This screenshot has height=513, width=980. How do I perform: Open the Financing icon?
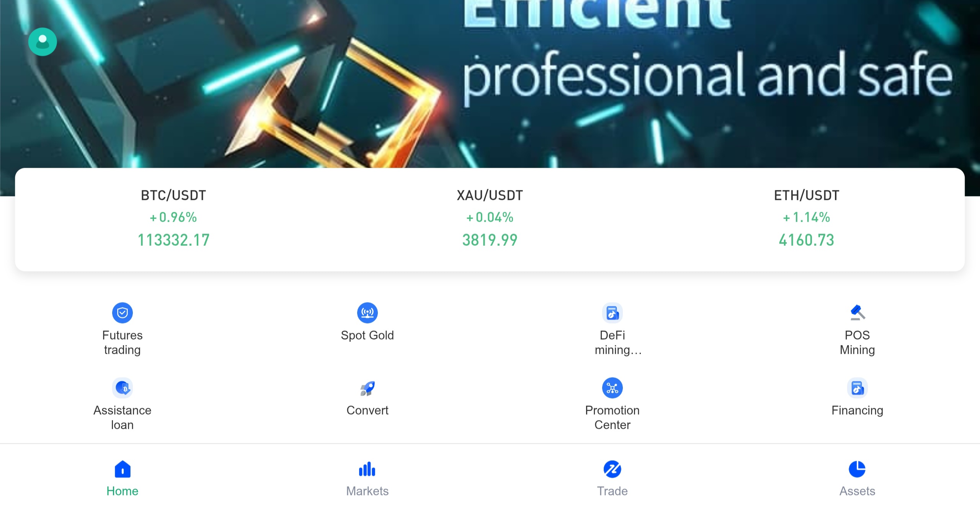pos(857,388)
